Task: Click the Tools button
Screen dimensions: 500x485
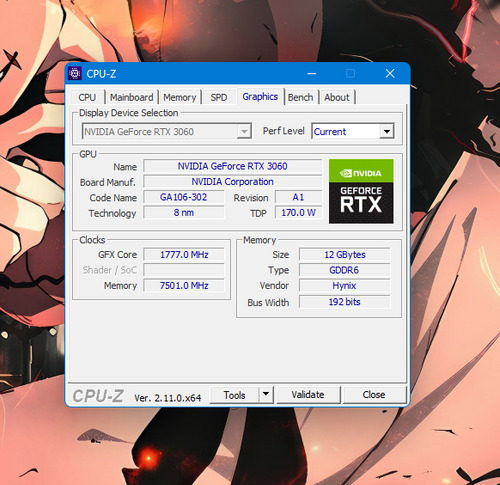Action: click(234, 395)
